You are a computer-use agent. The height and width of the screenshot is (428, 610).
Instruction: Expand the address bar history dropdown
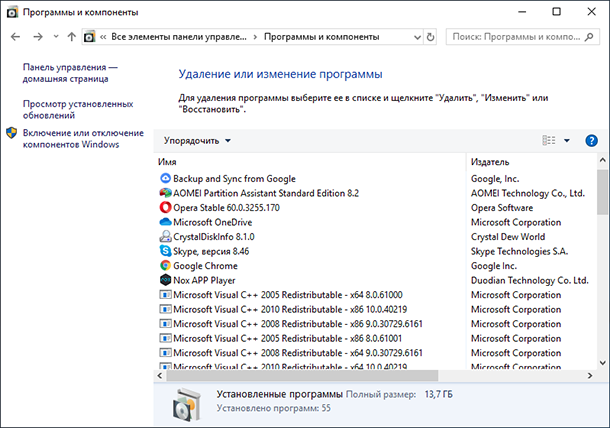[417, 37]
